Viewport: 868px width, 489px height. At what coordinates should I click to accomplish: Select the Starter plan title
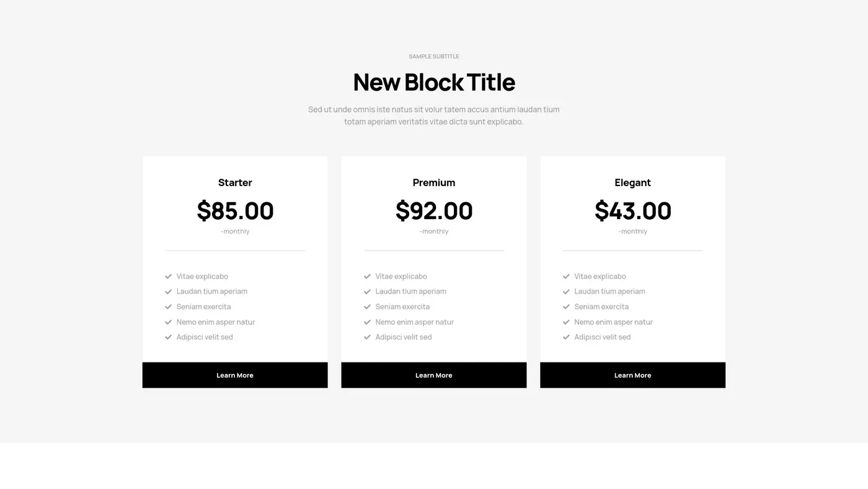[234, 182]
